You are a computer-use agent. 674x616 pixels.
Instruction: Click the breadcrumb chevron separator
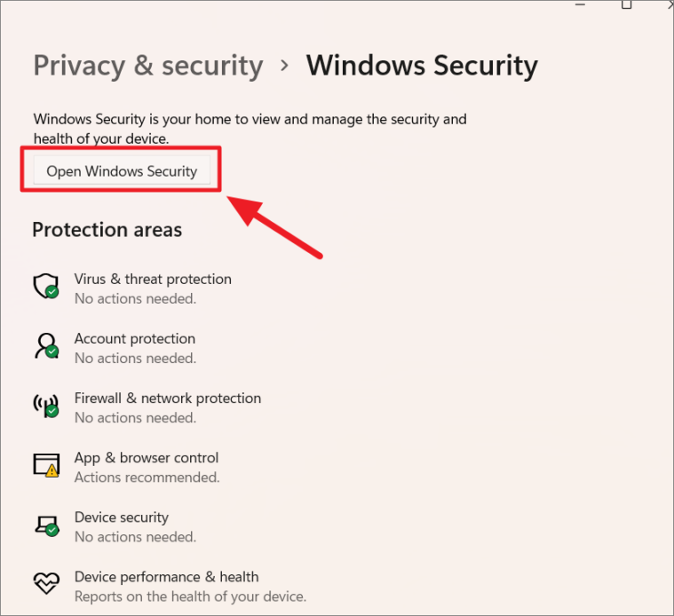284,66
